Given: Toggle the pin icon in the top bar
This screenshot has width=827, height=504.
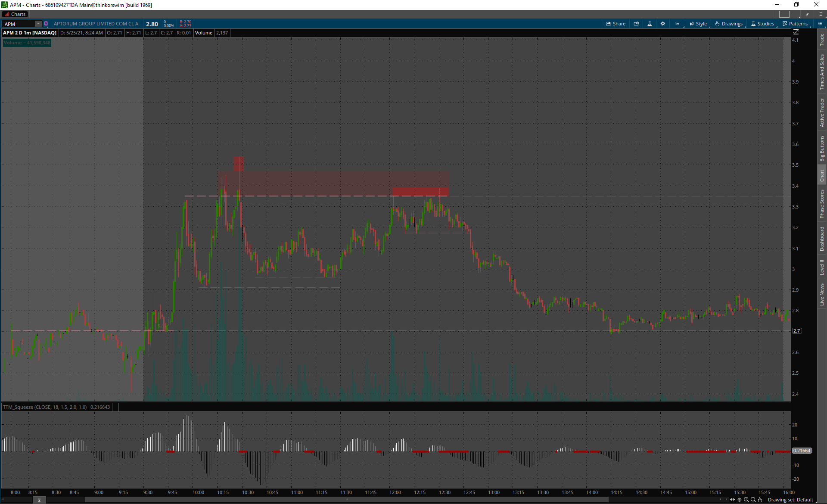Looking at the screenshot, I should [807, 14].
